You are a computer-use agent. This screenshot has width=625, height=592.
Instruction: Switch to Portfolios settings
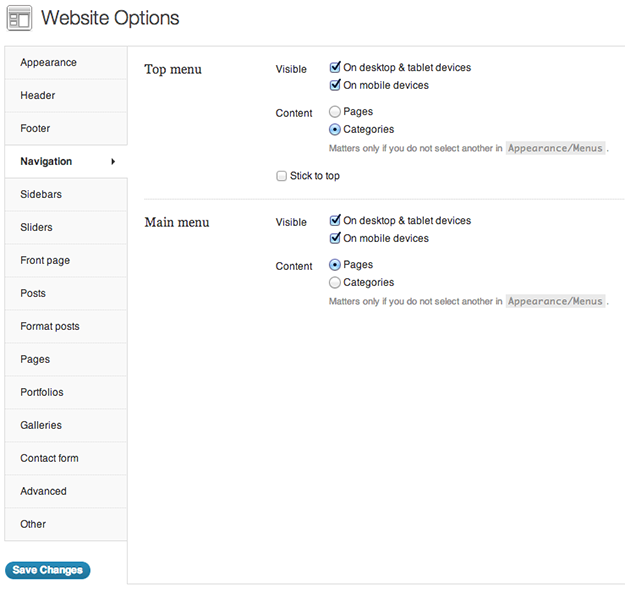(42, 393)
